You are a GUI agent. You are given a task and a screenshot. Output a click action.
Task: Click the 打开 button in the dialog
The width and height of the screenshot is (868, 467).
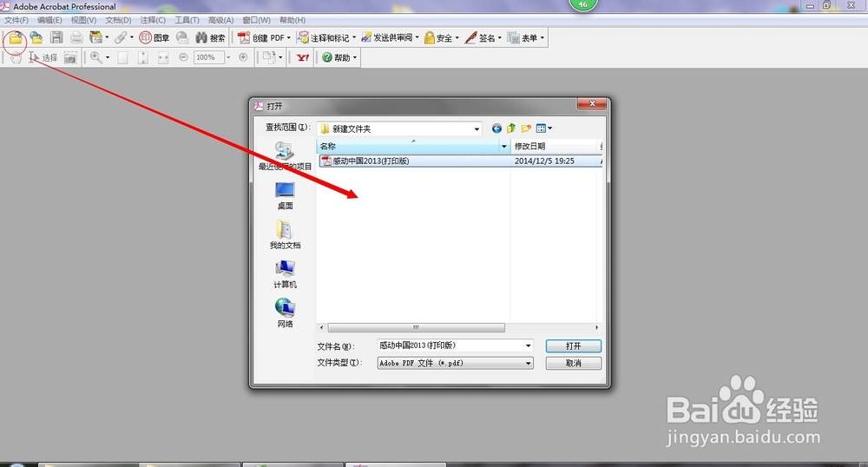point(573,345)
